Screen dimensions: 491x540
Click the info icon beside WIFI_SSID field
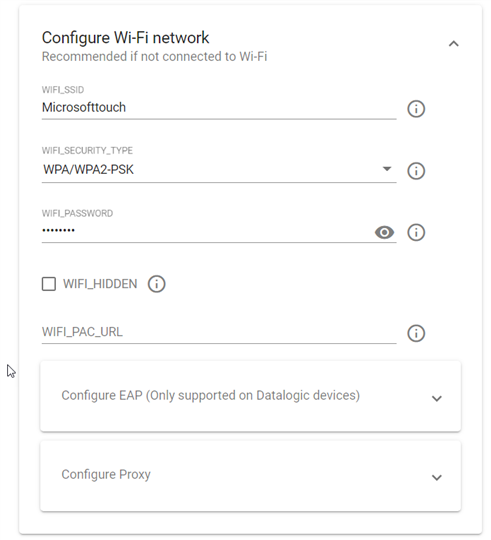point(416,109)
